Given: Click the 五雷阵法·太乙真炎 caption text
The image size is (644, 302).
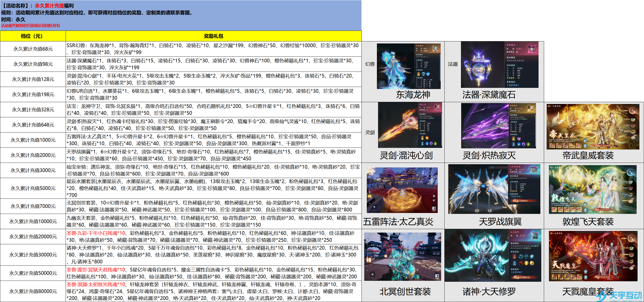Looking at the screenshot, I should (x=398, y=221).
